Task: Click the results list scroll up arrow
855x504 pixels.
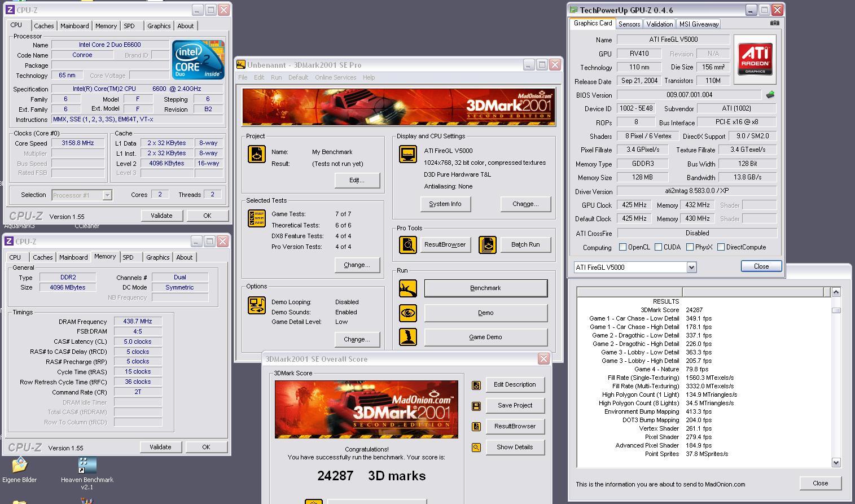Action: pos(836,292)
